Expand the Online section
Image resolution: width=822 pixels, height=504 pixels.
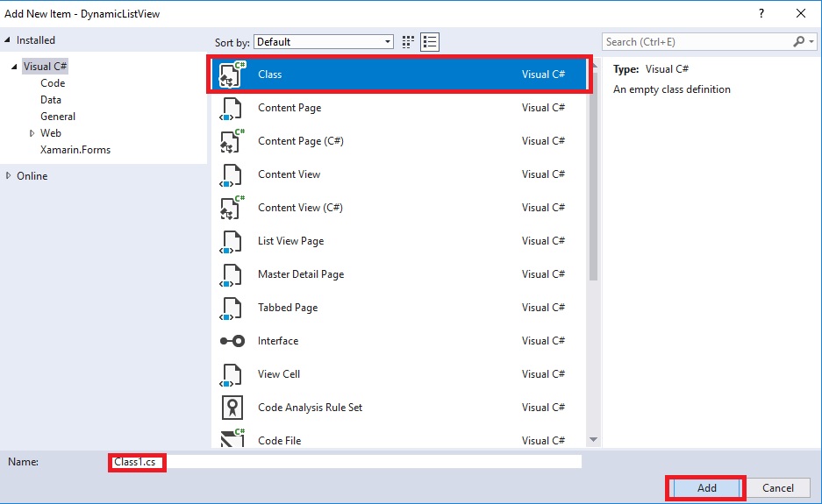pyautogui.click(x=8, y=175)
